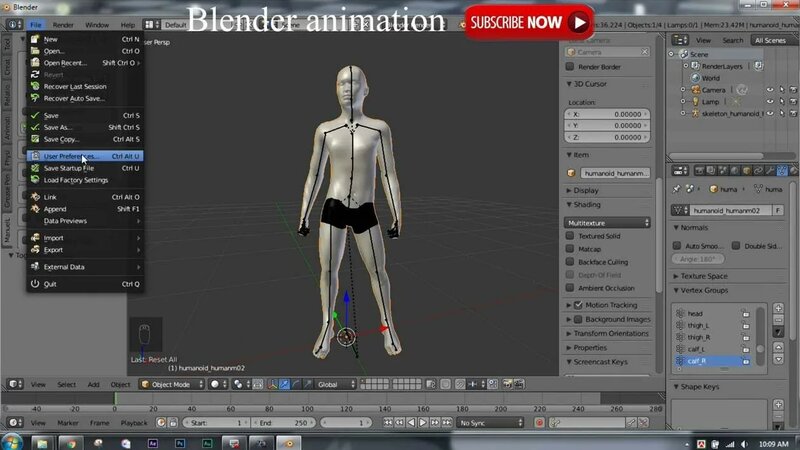Open the timeline Playback menu
Screen dimensions: 800x450
coord(134,423)
